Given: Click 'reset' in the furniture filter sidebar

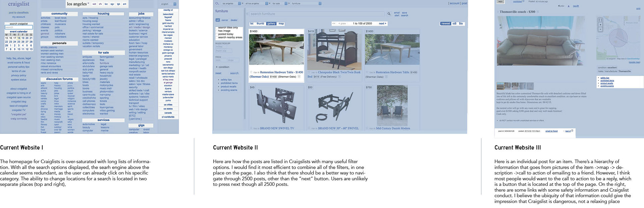Looking at the screenshot, I should point(218,73).
